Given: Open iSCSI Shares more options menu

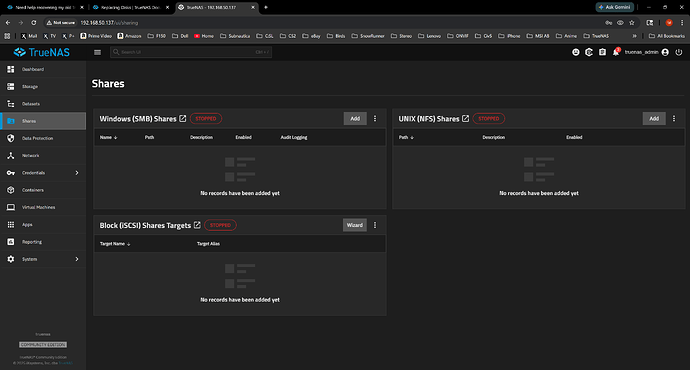Looking at the screenshot, I should pos(375,225).
